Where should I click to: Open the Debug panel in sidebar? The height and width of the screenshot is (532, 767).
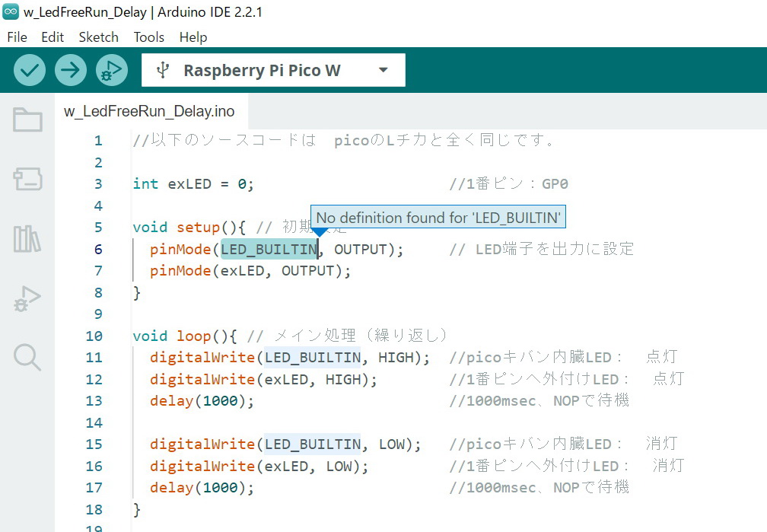(27, 298)
